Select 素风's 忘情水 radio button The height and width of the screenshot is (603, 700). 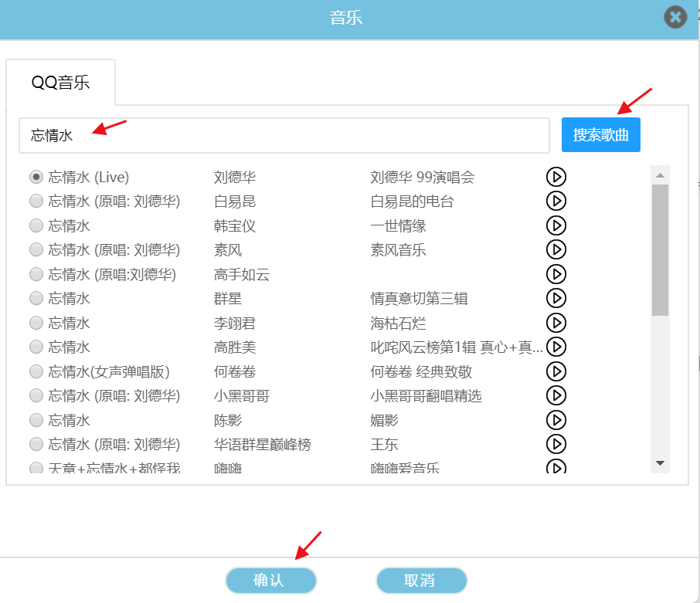click(x=36, y=249)
